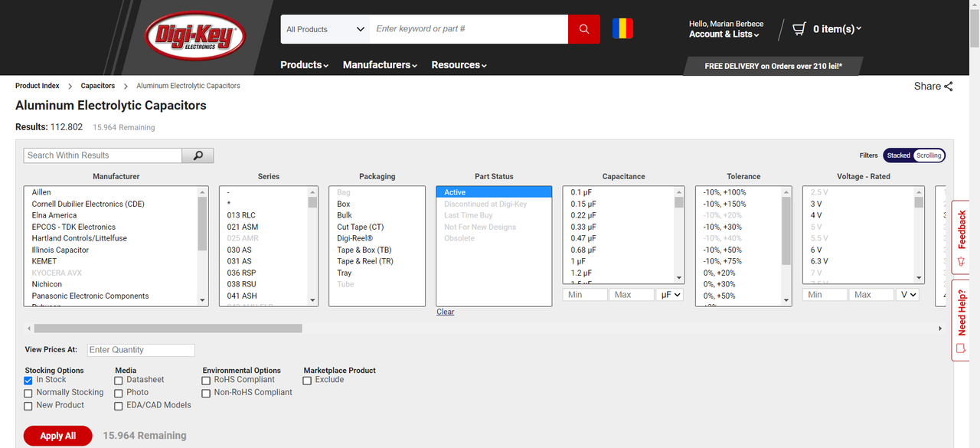Select Cut Tape (CT) packaging
Viewport: 980px width, 448px height.
tap(377, 227)
